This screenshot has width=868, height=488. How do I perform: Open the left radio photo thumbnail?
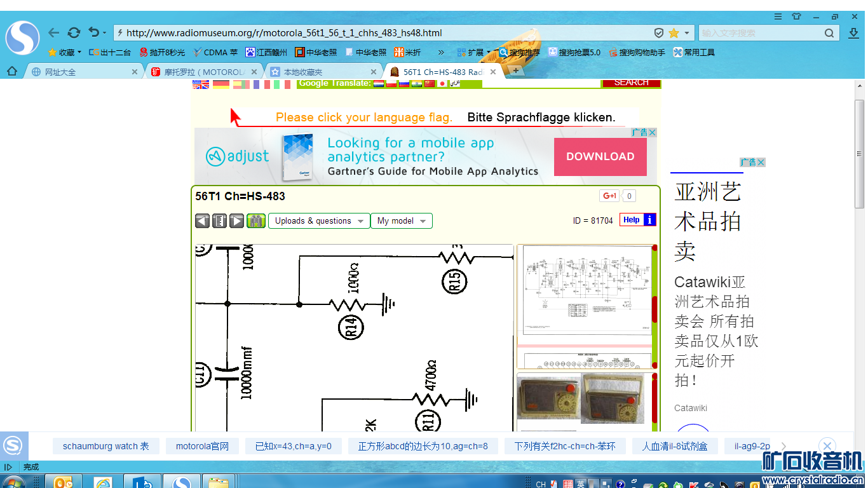[548, 397]
